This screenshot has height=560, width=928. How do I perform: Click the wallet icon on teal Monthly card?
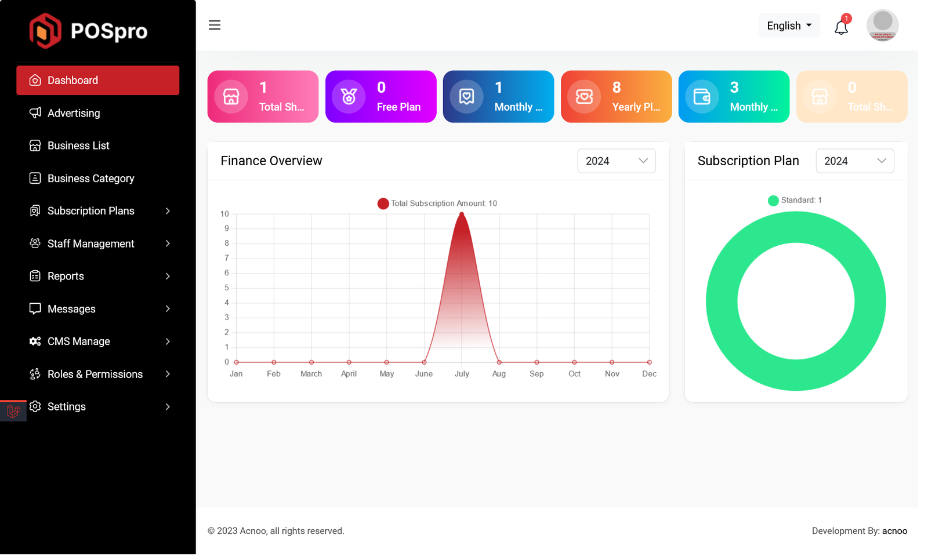coord(702,96)
